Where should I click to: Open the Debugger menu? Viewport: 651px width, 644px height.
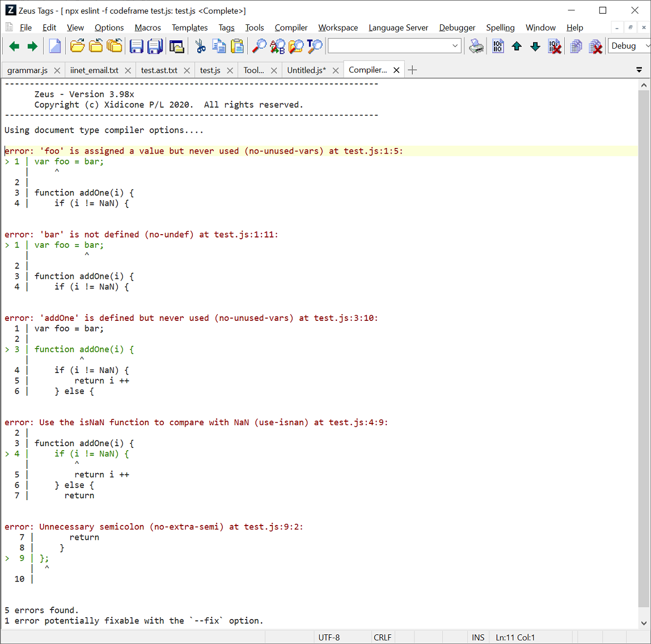pos(457,27)
